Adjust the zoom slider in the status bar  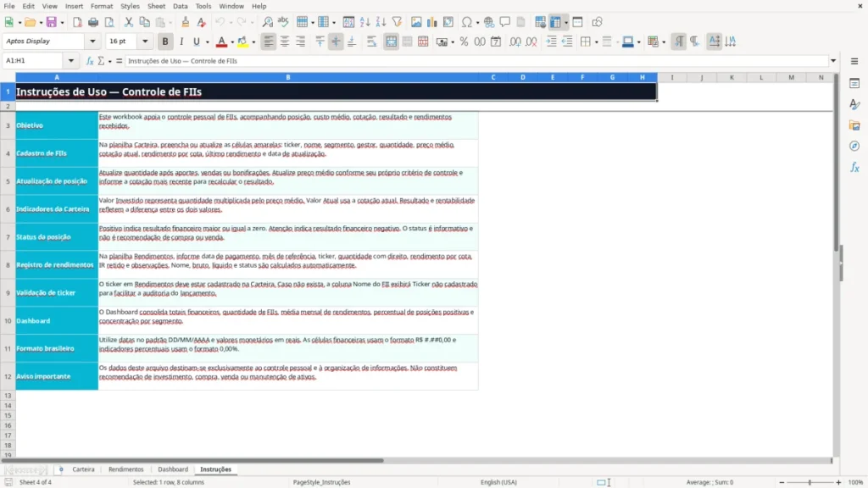tap(810, 482)
